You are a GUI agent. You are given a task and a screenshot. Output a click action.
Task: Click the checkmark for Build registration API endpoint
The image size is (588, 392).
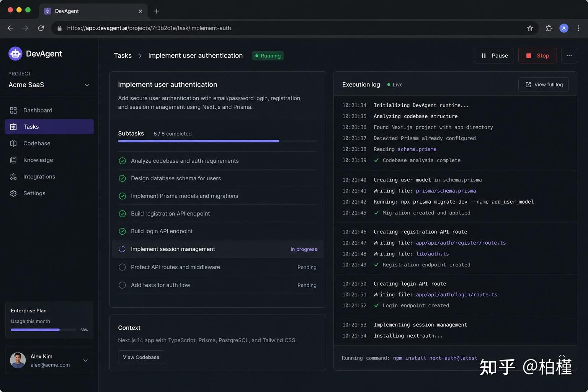(x=122, y=214)
